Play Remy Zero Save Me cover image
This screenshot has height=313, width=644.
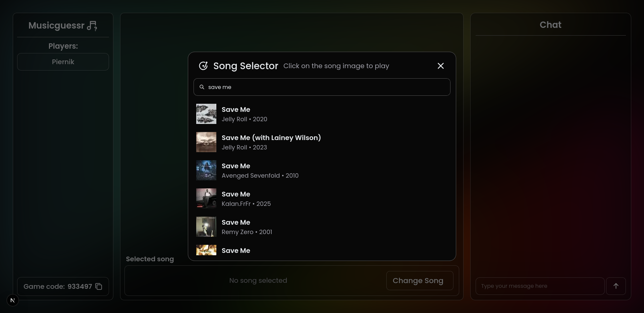coord(206,227)
